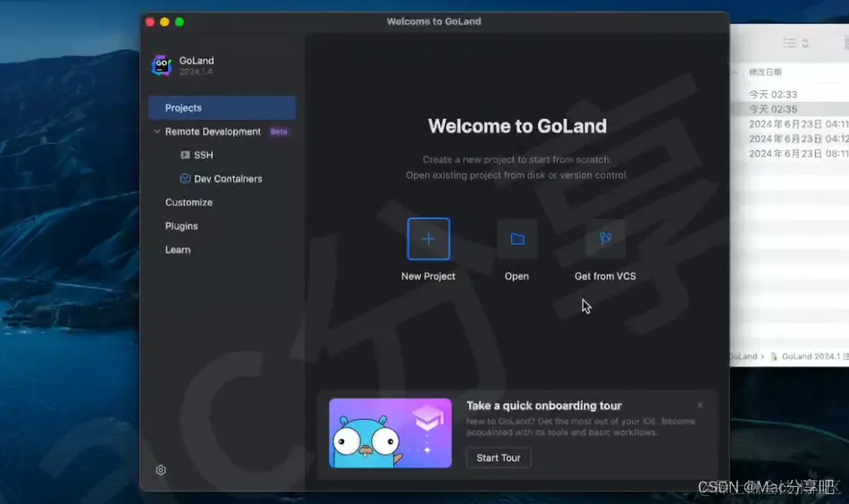The height and width of the screenshot is (504, 849).
Task: Click the New Project plus icon
Action: [x=428, y=239]
